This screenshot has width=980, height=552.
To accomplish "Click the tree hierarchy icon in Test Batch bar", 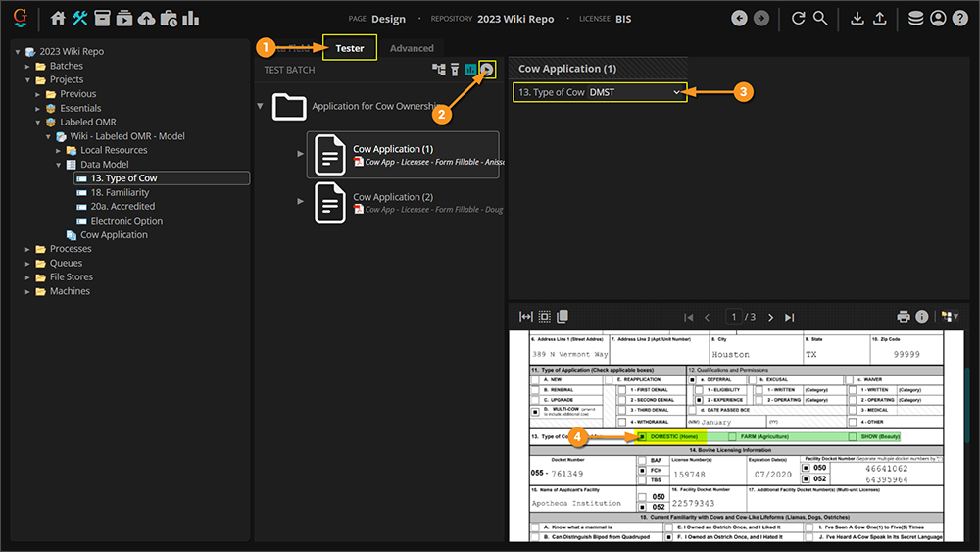I will pyautogui.click(x=439, y=70).
